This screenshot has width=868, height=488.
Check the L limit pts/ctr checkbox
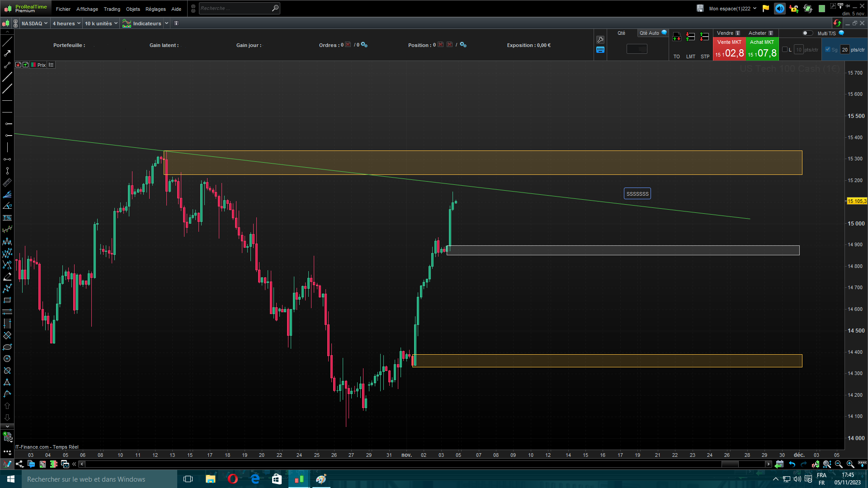click(x=785, y=50)
